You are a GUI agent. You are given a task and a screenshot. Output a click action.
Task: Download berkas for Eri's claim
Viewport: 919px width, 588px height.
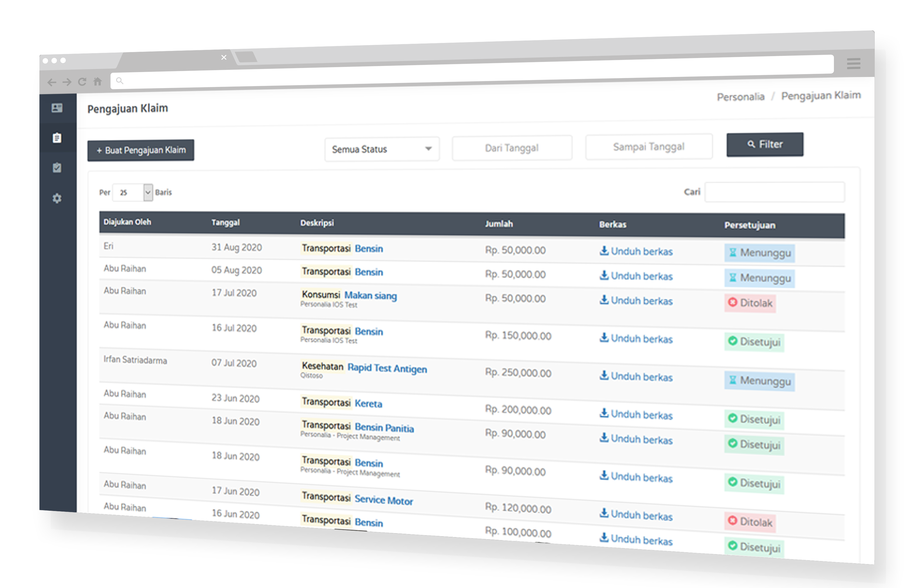click(636, 251)
